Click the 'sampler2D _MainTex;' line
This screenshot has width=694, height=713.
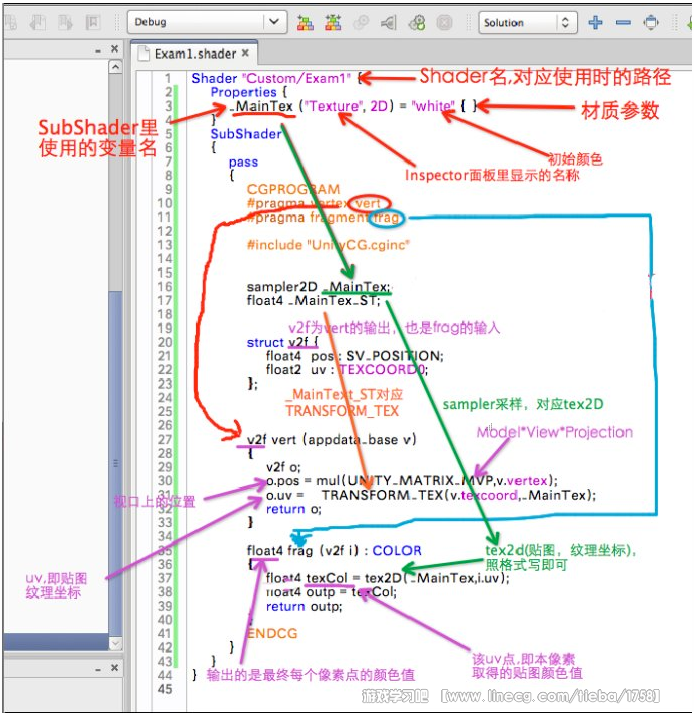[x=318, y=286]
